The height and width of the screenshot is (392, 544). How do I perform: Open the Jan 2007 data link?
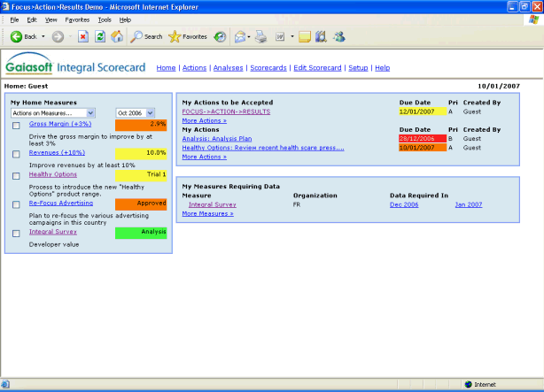click(x=469, y=204)
